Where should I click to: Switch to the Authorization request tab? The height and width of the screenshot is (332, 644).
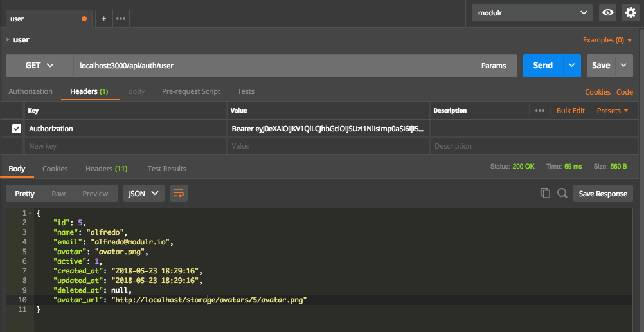click(30, 91)
